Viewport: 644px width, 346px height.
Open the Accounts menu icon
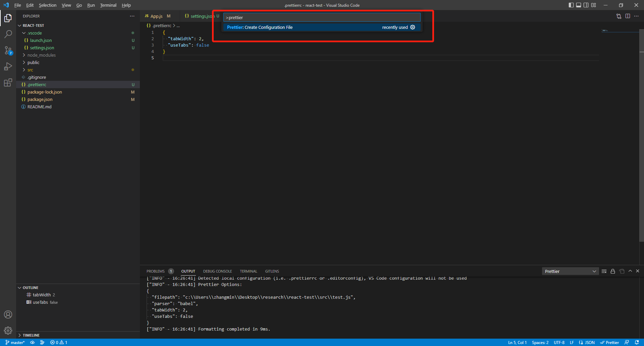pyautogui.click(x=8, y=314)
